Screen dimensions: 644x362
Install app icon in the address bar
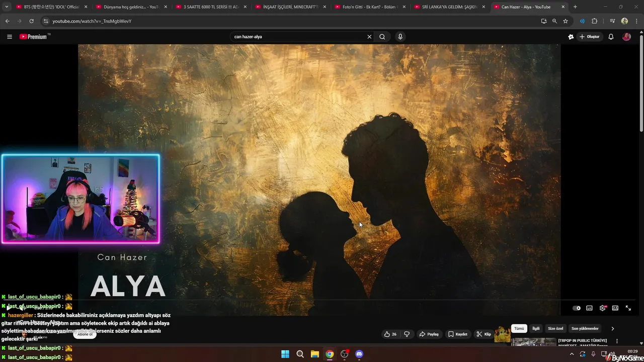click(544, 21)
